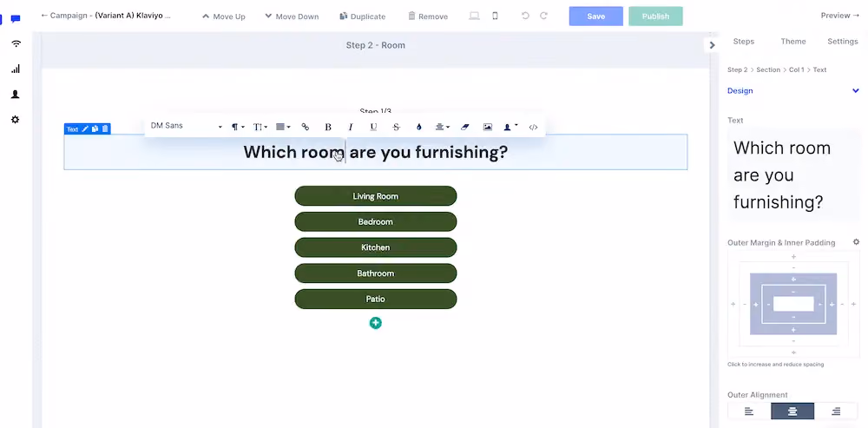Click Move Down
This screenshot has width=868, height=428.
292,16
